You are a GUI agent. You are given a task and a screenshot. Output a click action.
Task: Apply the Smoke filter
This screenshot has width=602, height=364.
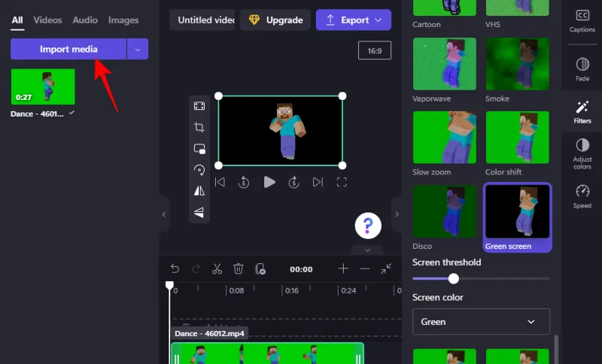[518, 64]
